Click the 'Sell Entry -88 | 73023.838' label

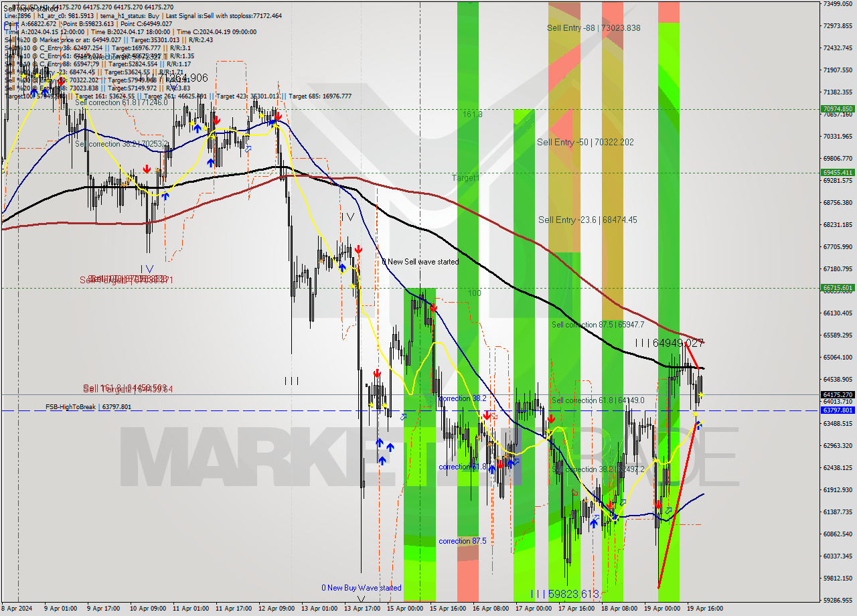pos(593,28)
